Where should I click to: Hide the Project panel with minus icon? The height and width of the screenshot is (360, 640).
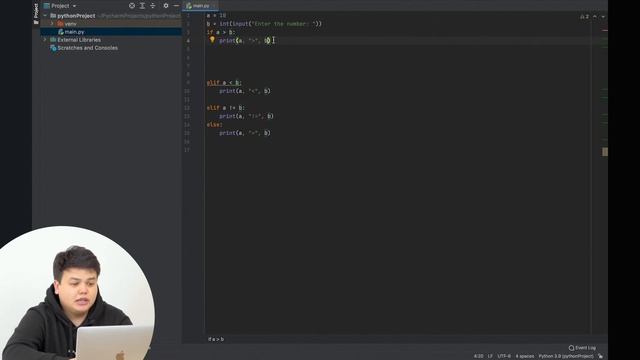pos(176,6)
